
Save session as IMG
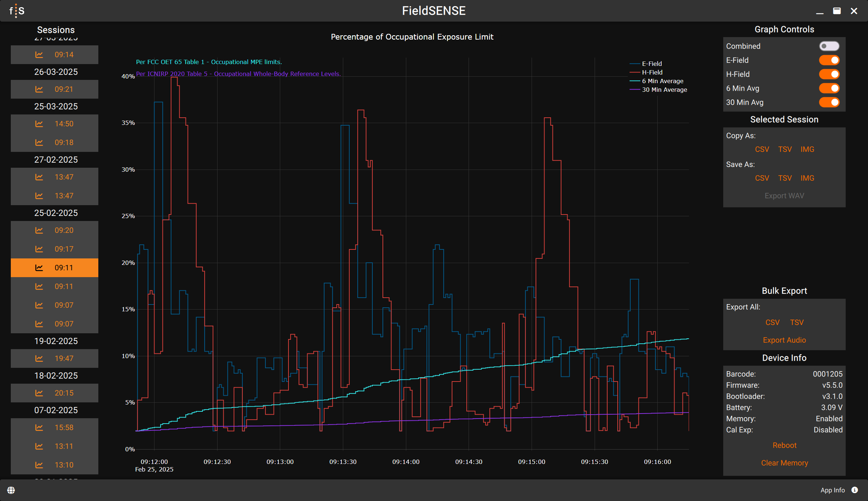(807, 178)
